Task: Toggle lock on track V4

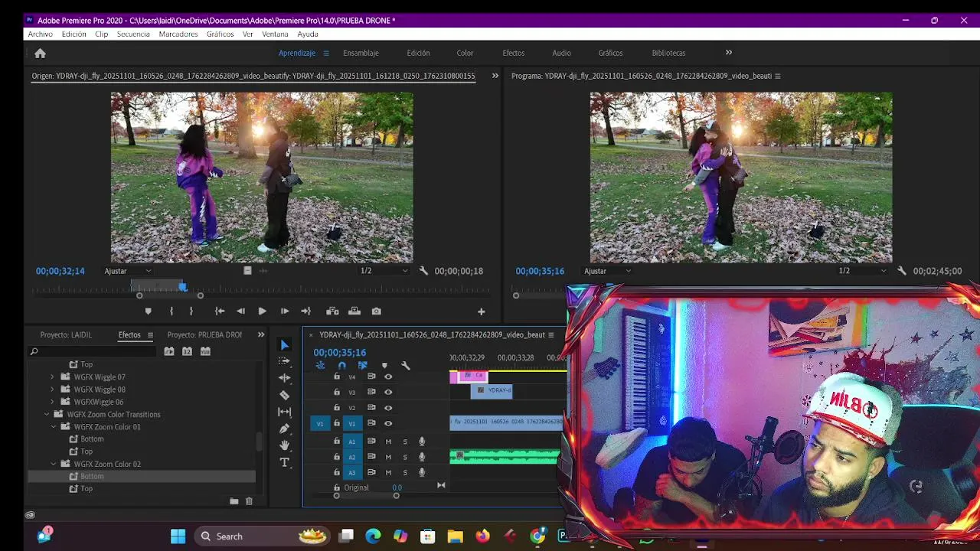Action: pos(337,377)
